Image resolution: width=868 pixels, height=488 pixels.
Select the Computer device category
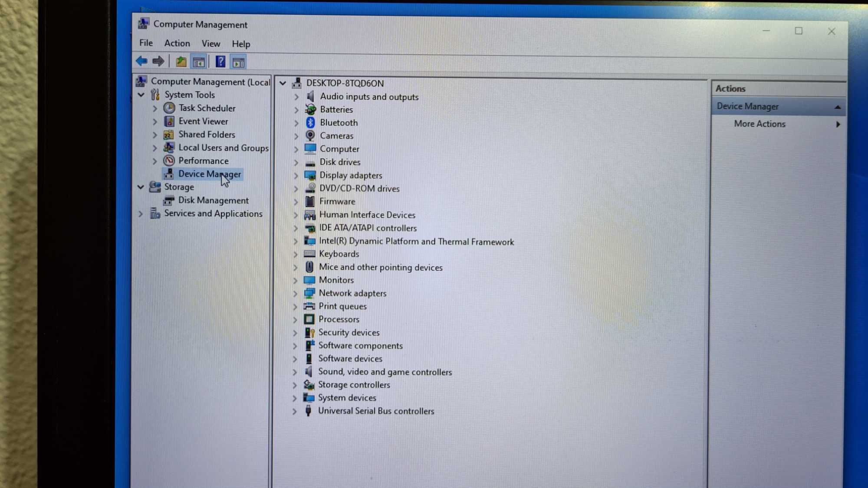click(339, 149)
